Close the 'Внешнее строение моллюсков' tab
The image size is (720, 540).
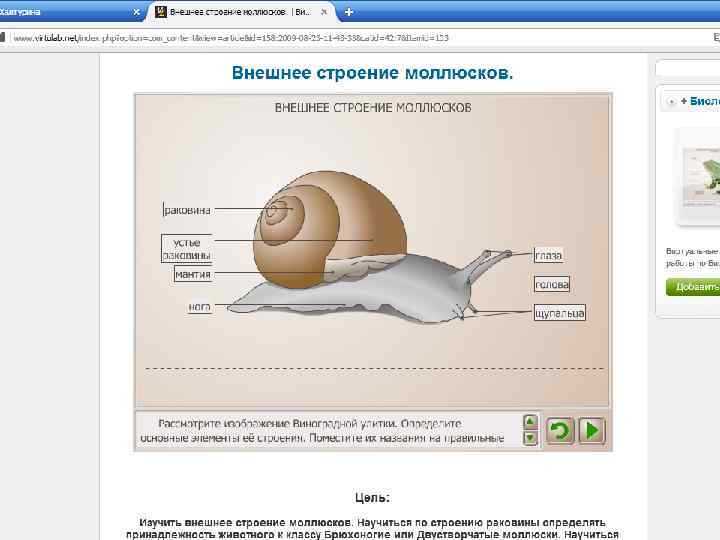click(324, 12)
